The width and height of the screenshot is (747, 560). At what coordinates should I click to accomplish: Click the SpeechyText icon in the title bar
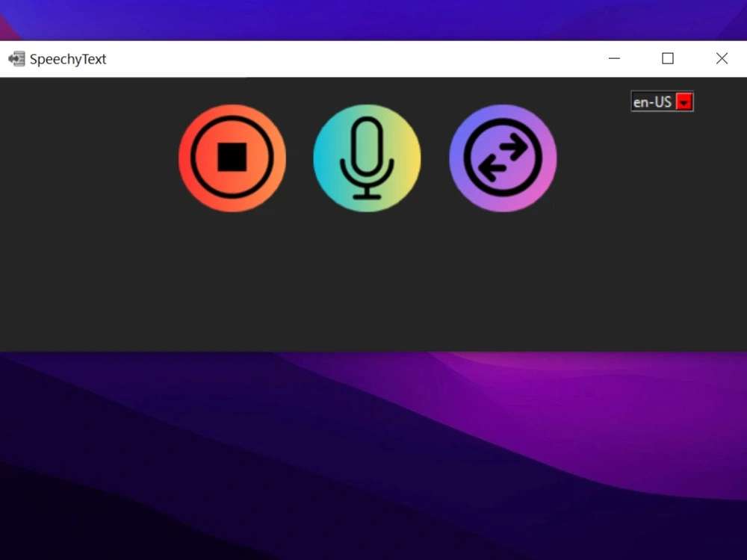16,58
